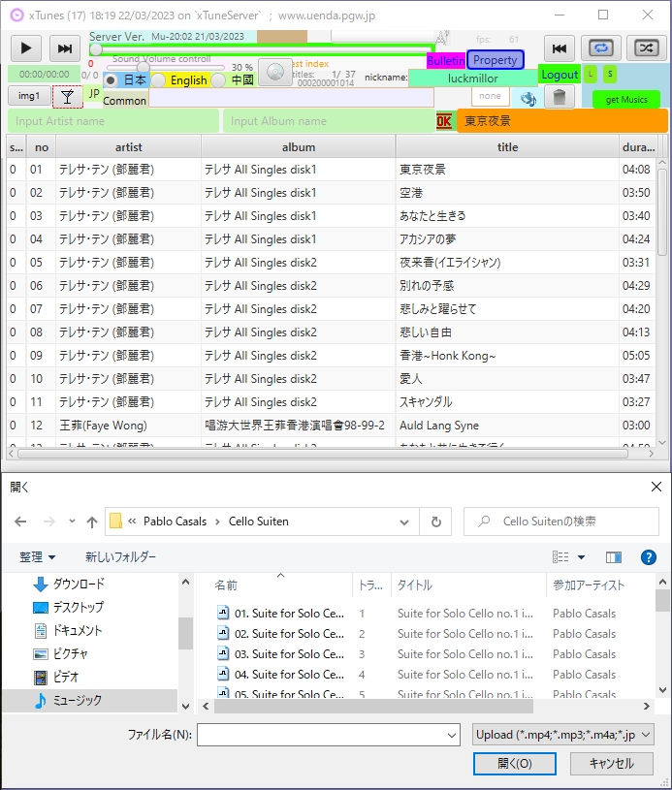The image size is (672, 790).
Task: Click the キャンセル button in the dialog
Action: click(x=611, y=764)
